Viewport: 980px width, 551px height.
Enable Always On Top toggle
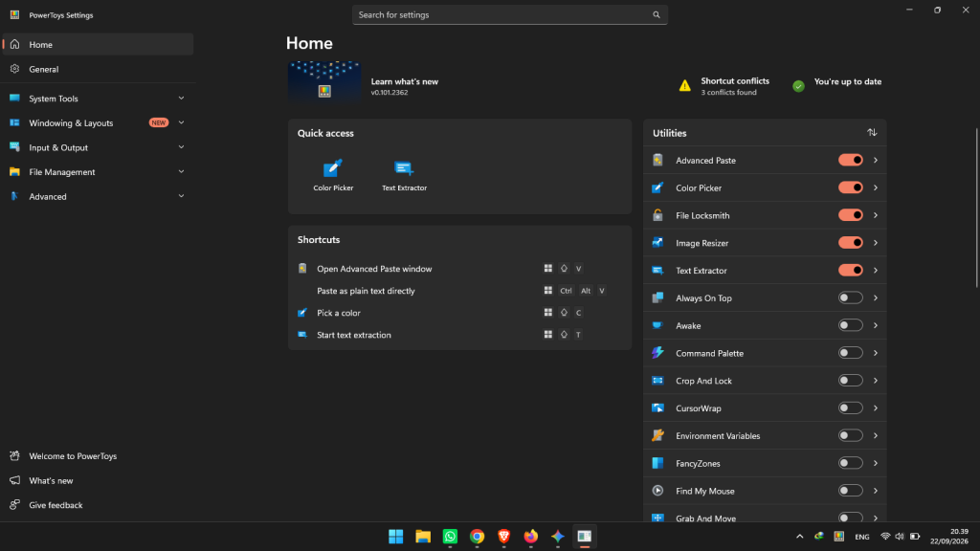(x=850, y=298)
